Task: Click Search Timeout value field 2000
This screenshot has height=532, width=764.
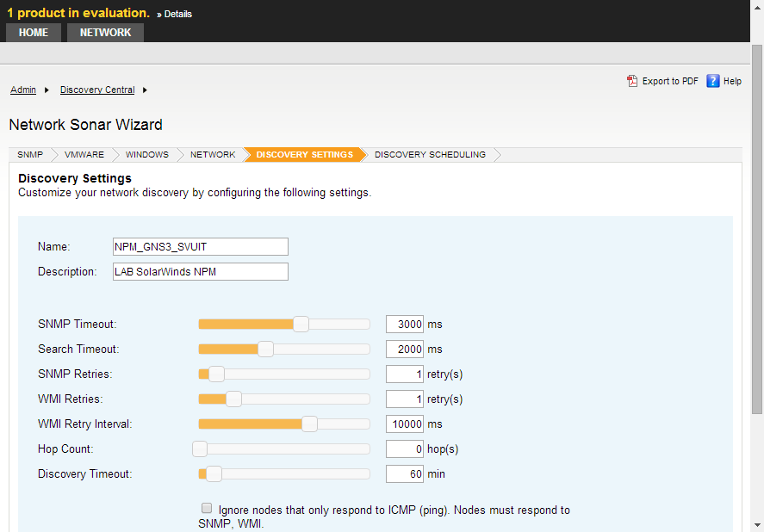Action: [x=405, y=349]
